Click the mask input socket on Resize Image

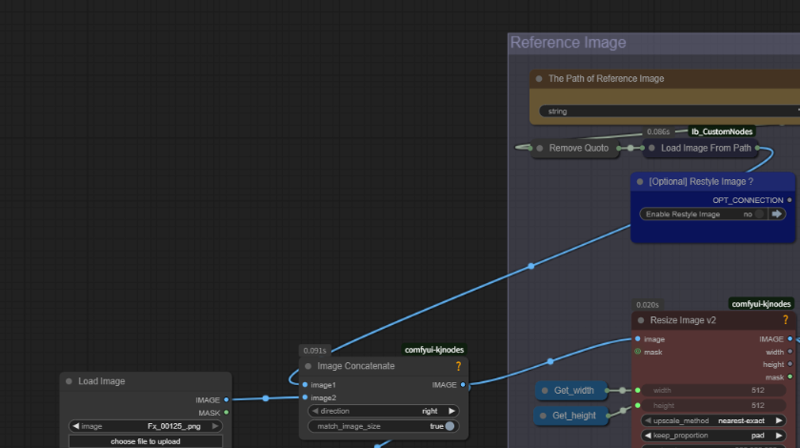[x=638, y=352]
